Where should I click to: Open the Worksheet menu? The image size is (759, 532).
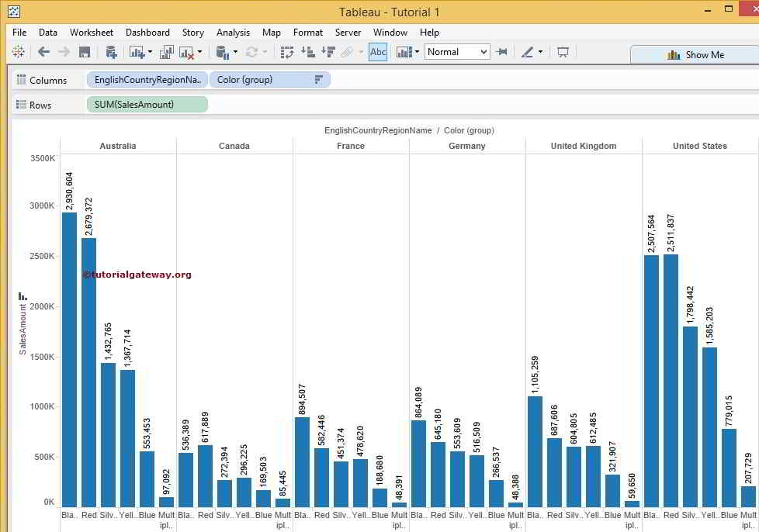pyautogui.click(x=92, y=33)
